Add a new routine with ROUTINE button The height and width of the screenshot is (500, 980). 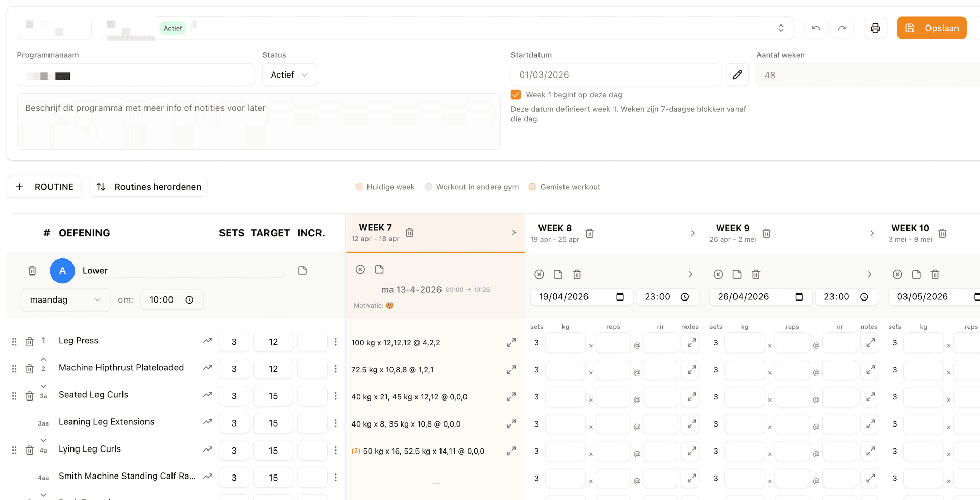[44, 187]
